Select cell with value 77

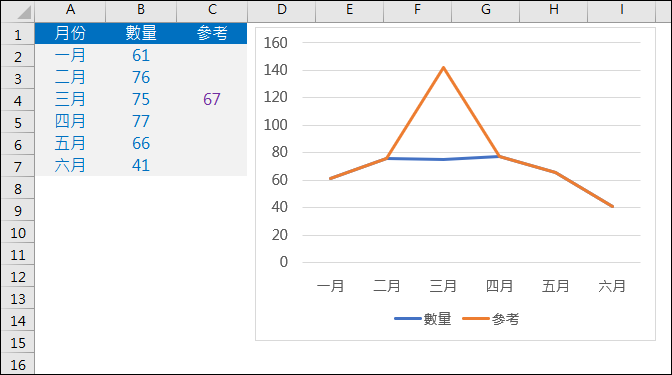pos(141,121)
